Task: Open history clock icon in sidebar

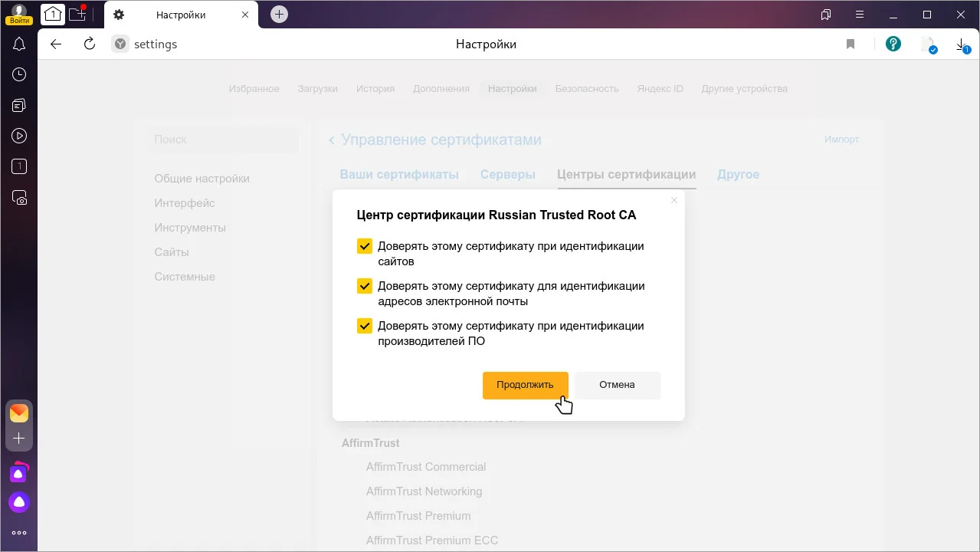Action: 19,74
